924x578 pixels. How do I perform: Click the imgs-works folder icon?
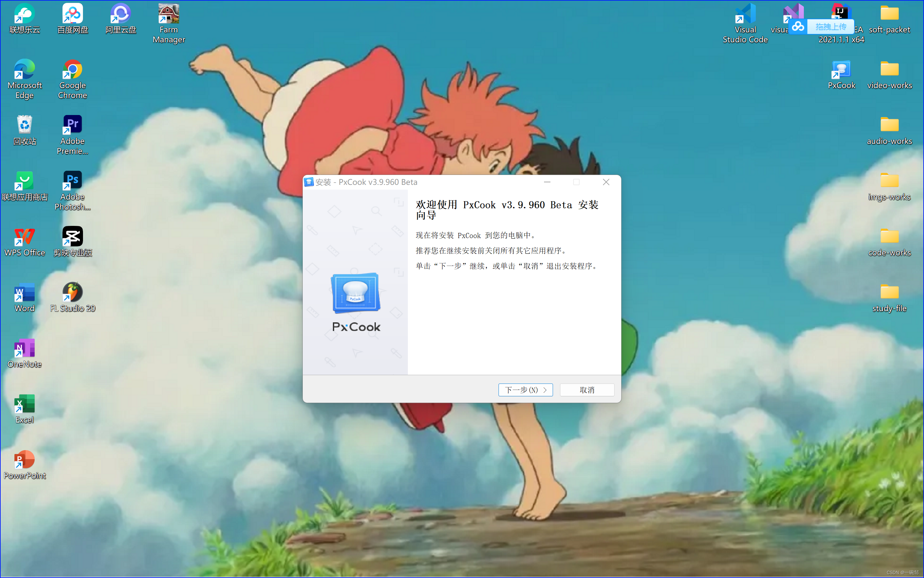click(x=890, y=186)
